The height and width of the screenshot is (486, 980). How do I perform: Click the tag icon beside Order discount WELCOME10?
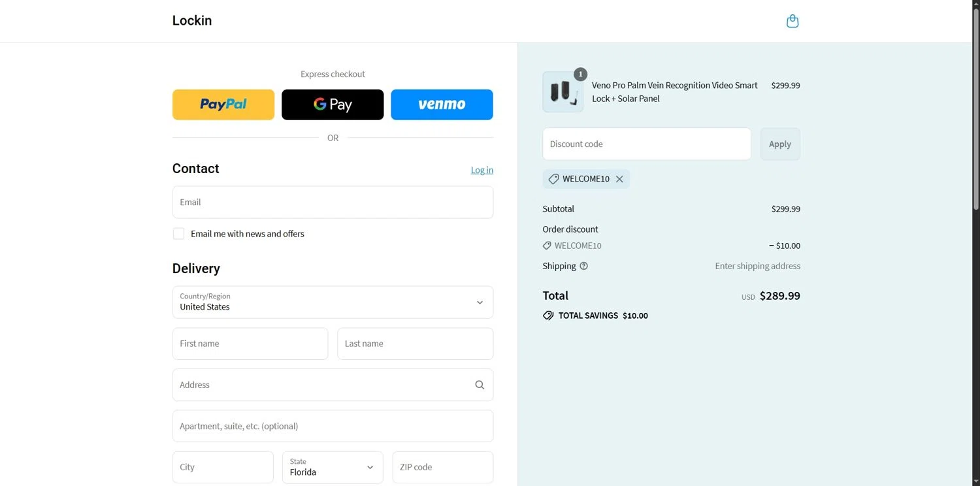pos(547,246)
